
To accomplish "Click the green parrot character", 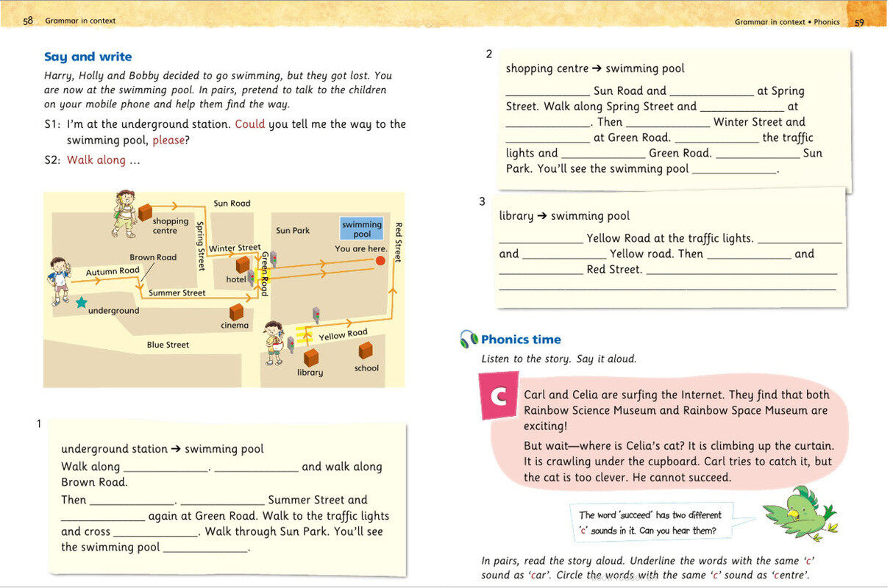I will pos(798,511).
